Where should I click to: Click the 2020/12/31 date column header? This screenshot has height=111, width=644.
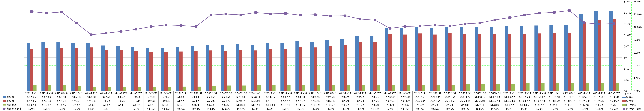(614, 93)
